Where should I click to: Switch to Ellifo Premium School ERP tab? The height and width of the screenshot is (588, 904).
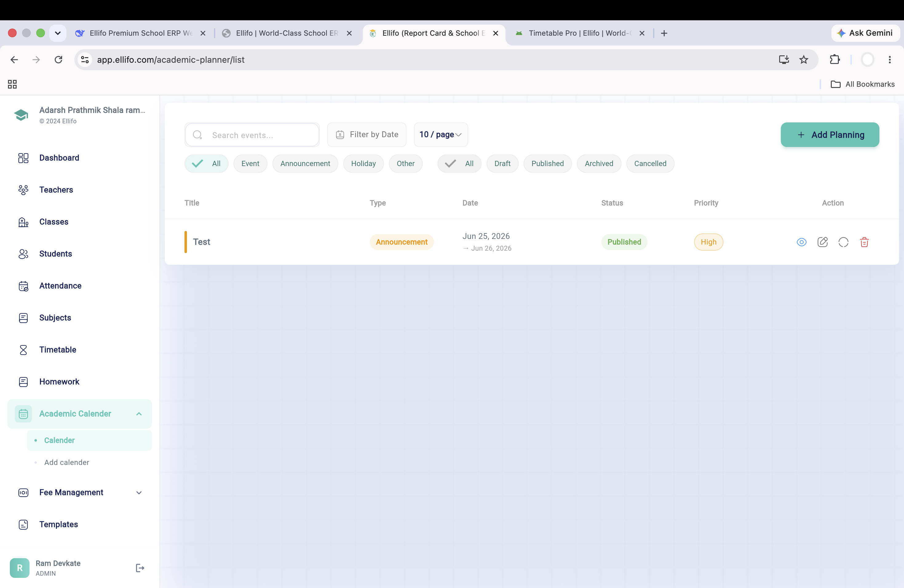141,33
